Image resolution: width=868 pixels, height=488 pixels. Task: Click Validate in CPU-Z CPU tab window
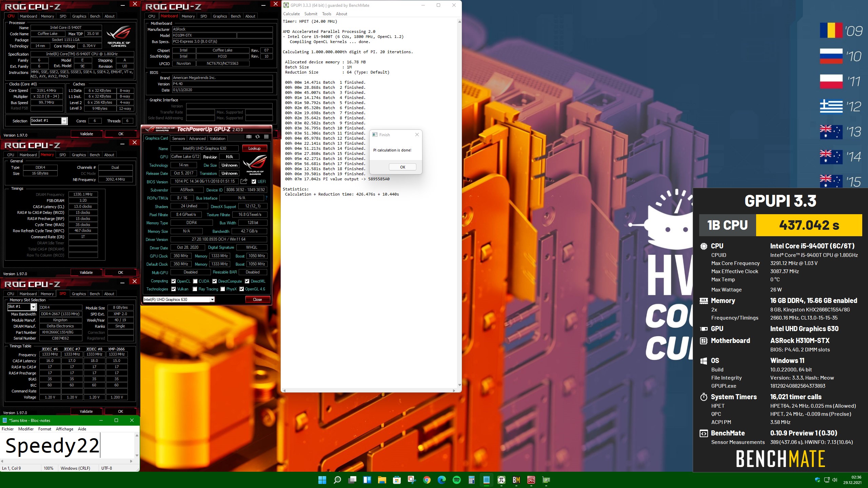(86, 134)
